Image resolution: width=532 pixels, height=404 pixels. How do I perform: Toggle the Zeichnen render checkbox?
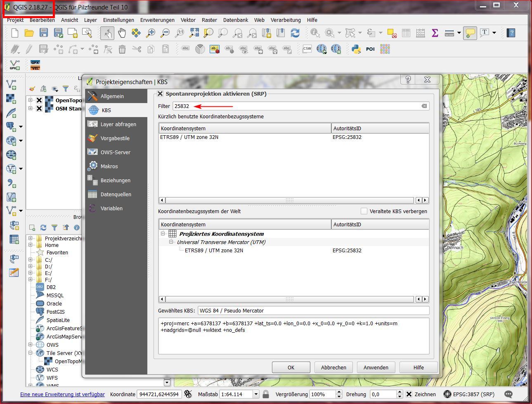[x=409, y=394]
